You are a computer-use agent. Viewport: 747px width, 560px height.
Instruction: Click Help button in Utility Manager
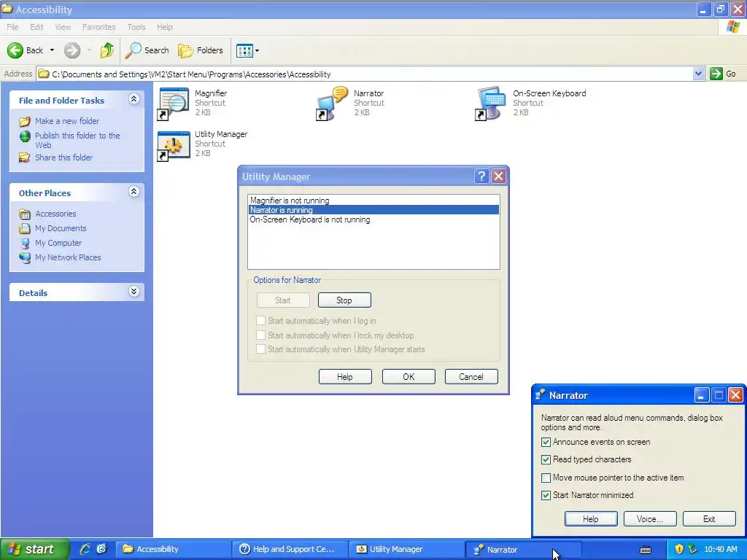coord(345,377)
